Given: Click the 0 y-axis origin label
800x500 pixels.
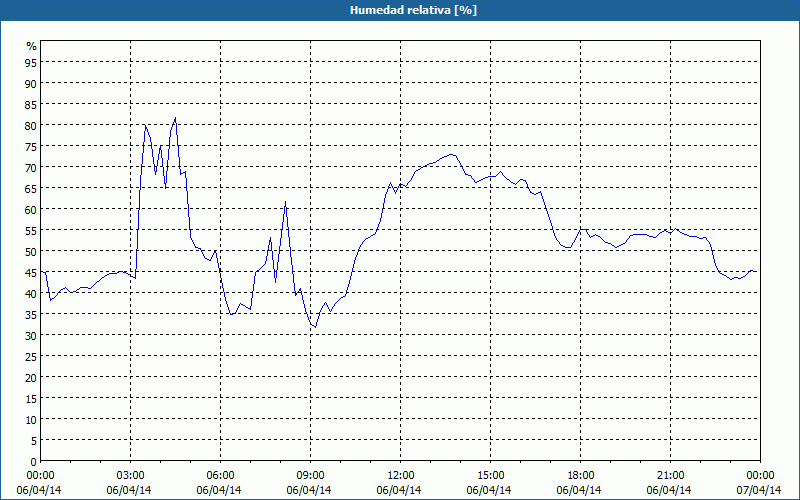Looking at the screenshot, I should [x=34, y=462].
